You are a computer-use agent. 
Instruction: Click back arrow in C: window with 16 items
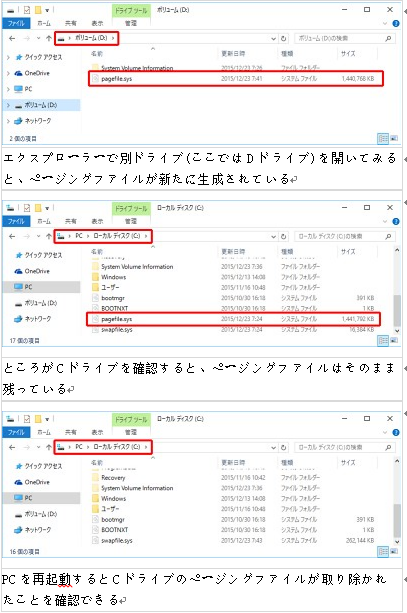click(12, 448)
